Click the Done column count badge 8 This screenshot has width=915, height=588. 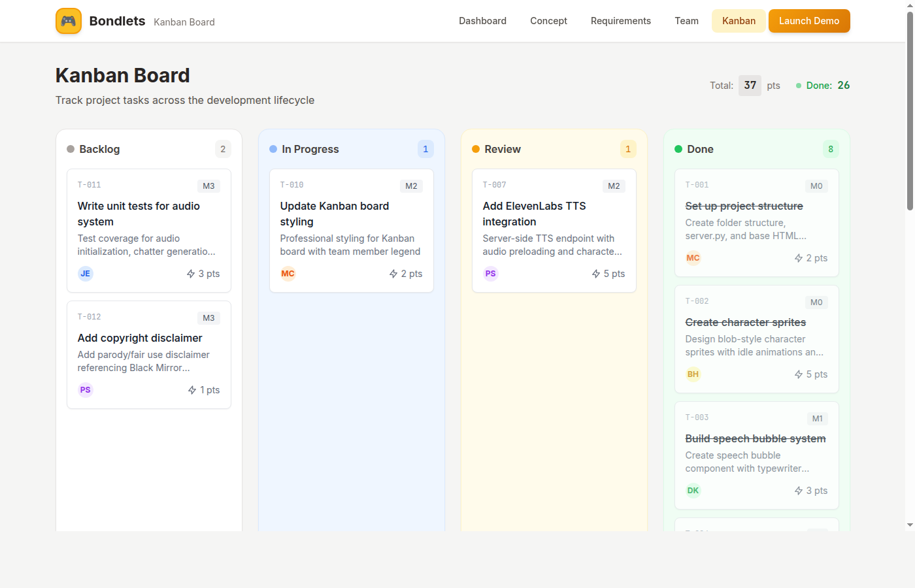click(831, 149)
